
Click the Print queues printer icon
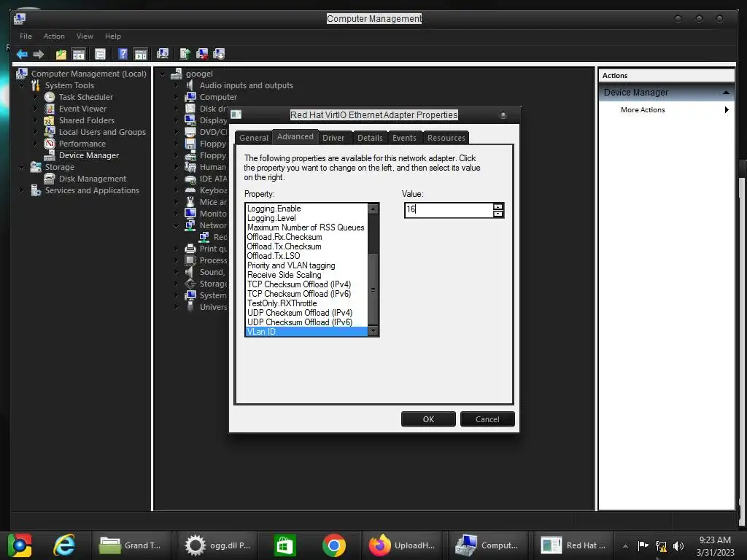[190, 249]
